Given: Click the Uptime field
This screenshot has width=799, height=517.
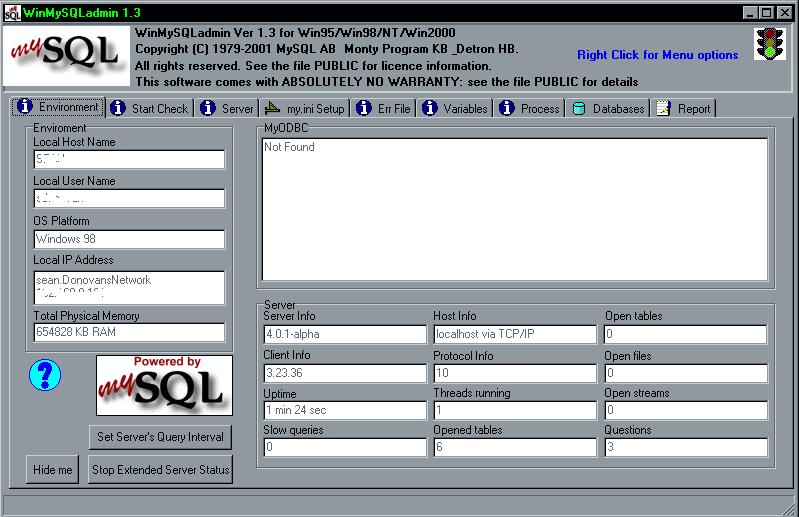Looking at the screenshot, I should [345, 410].
